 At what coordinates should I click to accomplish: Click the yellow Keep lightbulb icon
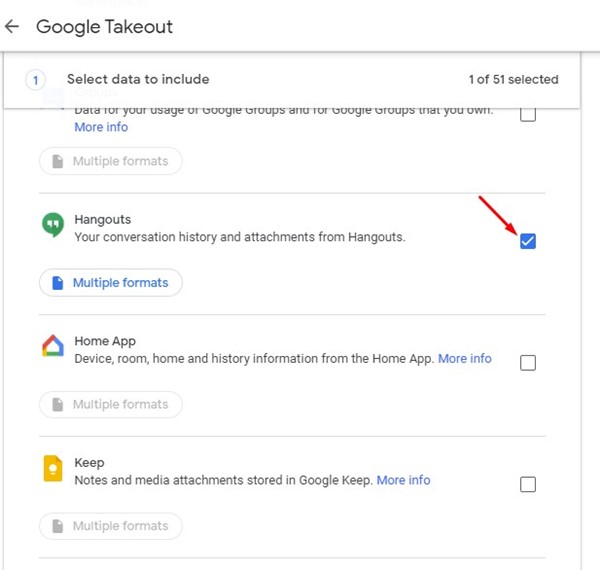tap(53, 468)
